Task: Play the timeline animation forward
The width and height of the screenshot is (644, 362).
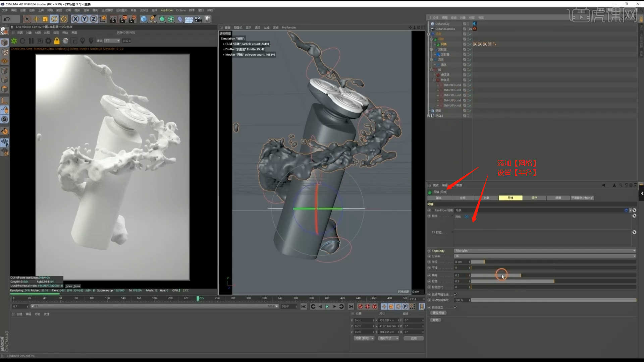Action: 327,307
